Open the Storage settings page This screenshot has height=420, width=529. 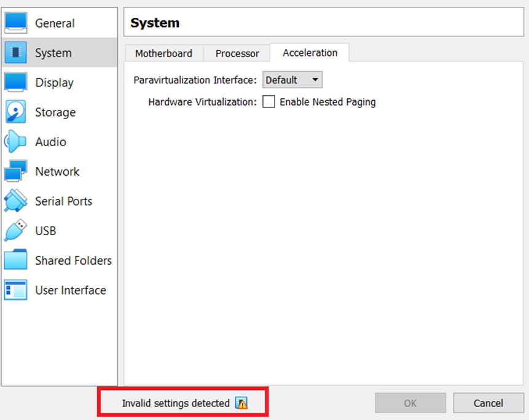[57, 112]
